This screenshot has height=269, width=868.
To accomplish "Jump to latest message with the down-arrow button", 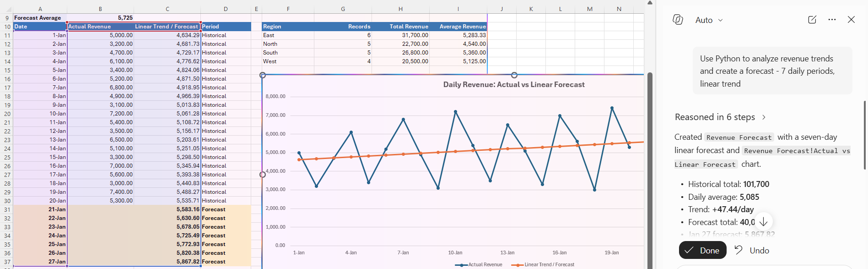I will pos(763,222).
